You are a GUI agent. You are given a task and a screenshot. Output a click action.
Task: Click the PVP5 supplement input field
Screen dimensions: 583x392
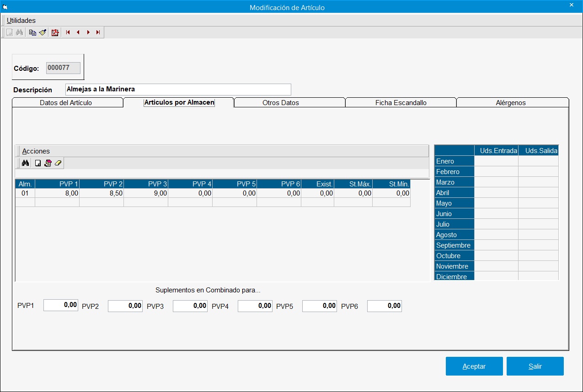320,306
